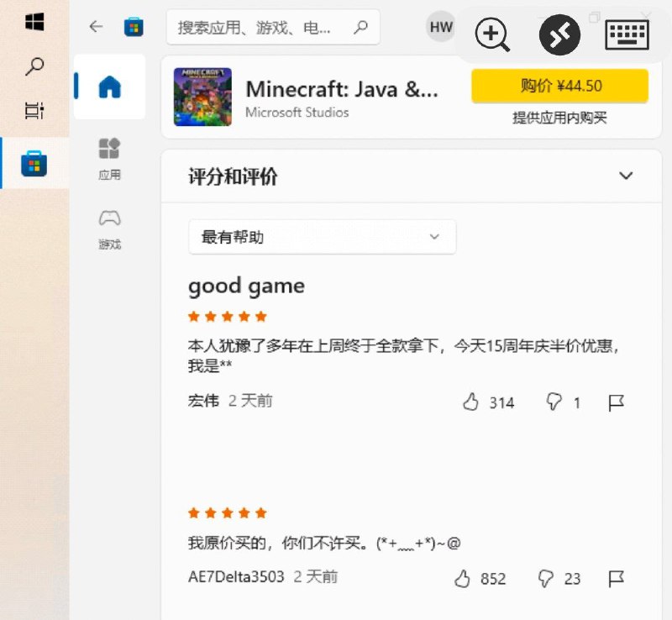The width and height of the screenshot is (672, 620).
Task: Go back with the back arrow
Action: [96, 27]
